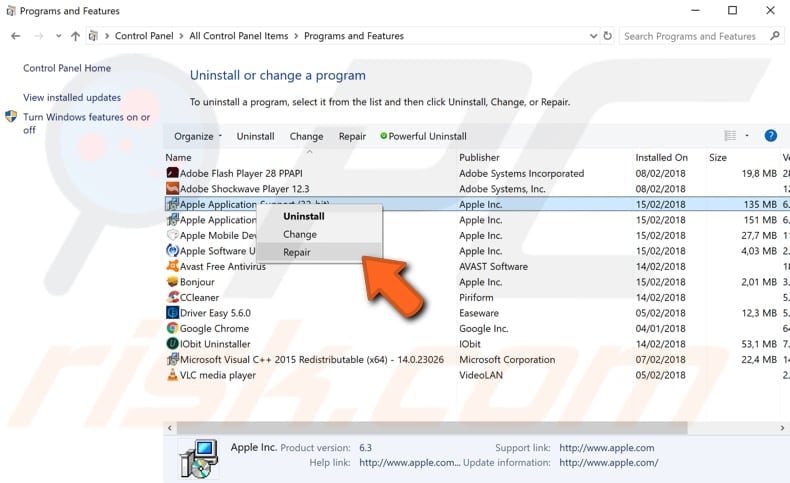
Task: Click the Apple installer icon in details pane
Action: [199, 458]
